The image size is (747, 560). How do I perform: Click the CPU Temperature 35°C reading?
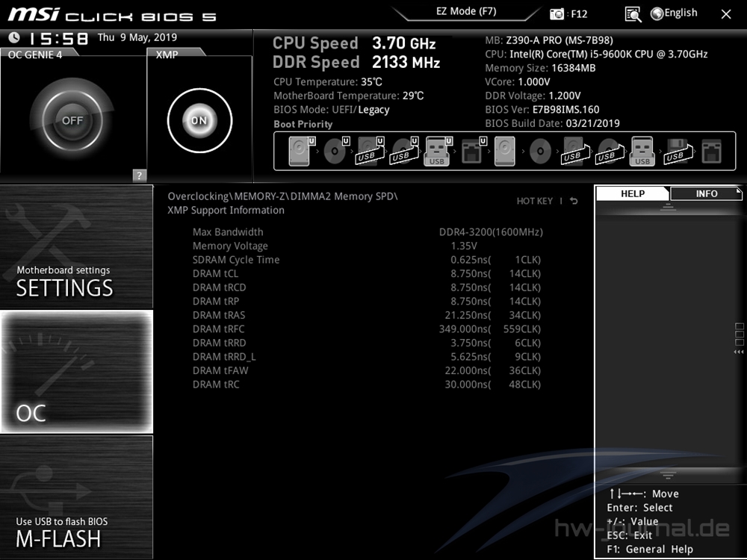pos(328,82)
